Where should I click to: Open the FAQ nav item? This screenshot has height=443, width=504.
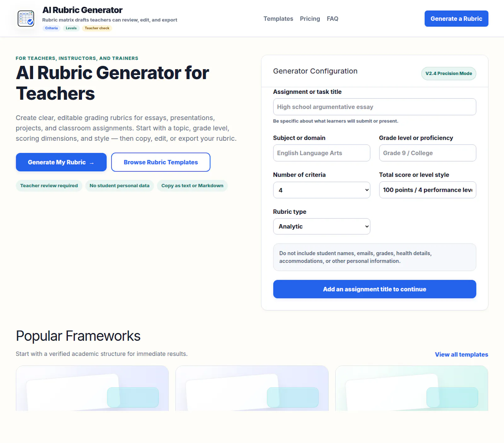coord(332,19)
